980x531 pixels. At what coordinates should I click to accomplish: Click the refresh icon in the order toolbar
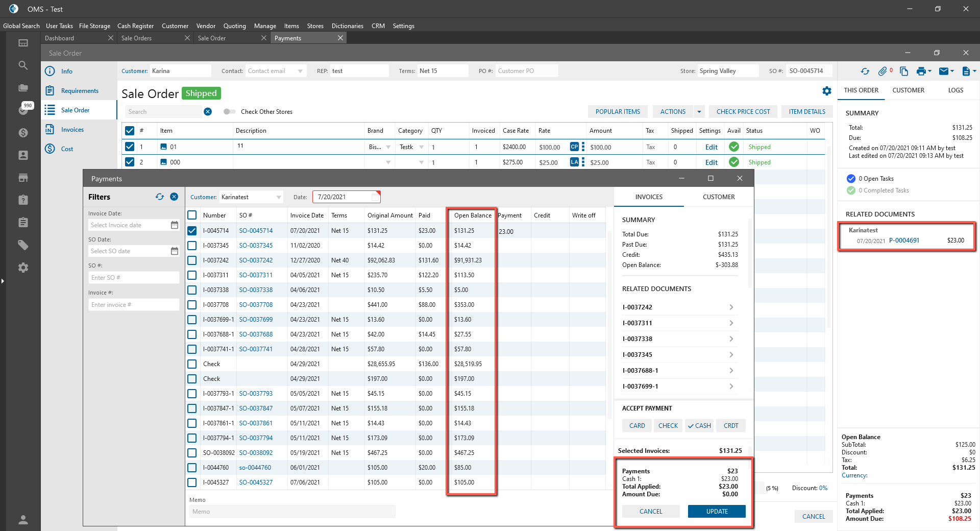click(865, 71)
